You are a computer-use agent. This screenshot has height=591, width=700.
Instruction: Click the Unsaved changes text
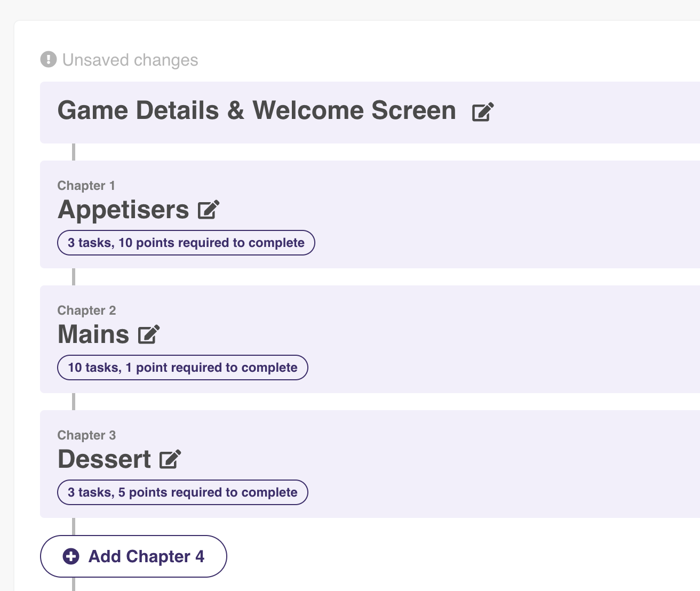pos(130,60)
